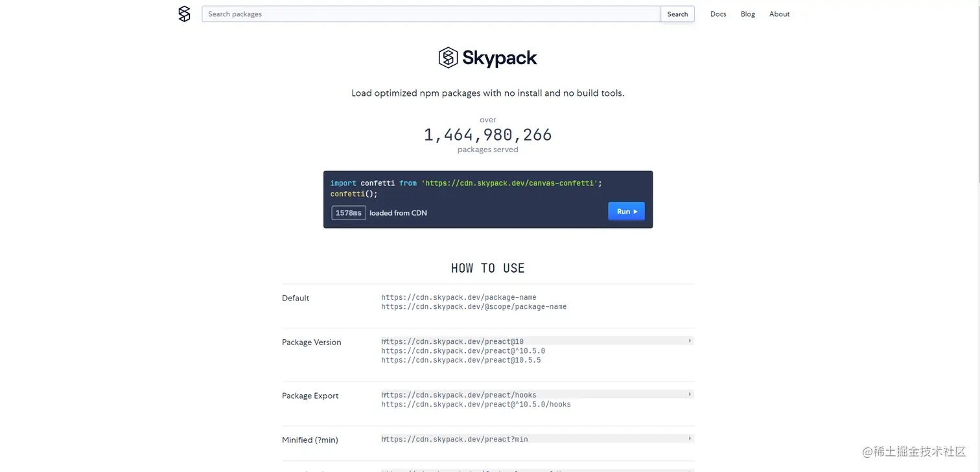Image resolution: width=980 pixels, height=472 pixels.
Task: Run the confetti code example
Action: [626, 211]
